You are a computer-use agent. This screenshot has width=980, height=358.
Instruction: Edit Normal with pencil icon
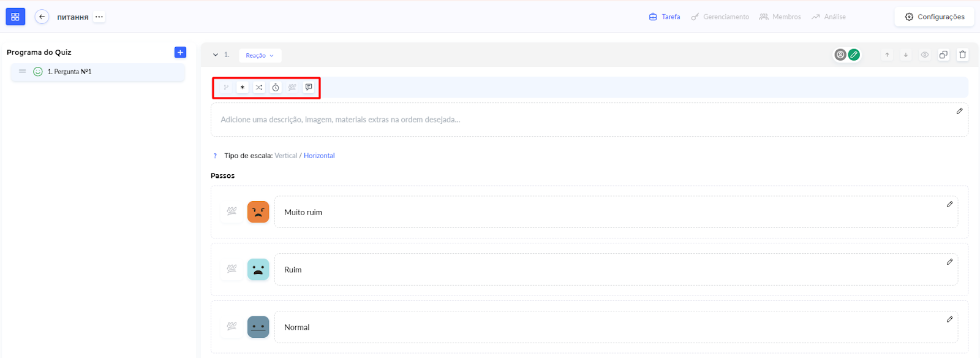[949, 319]
